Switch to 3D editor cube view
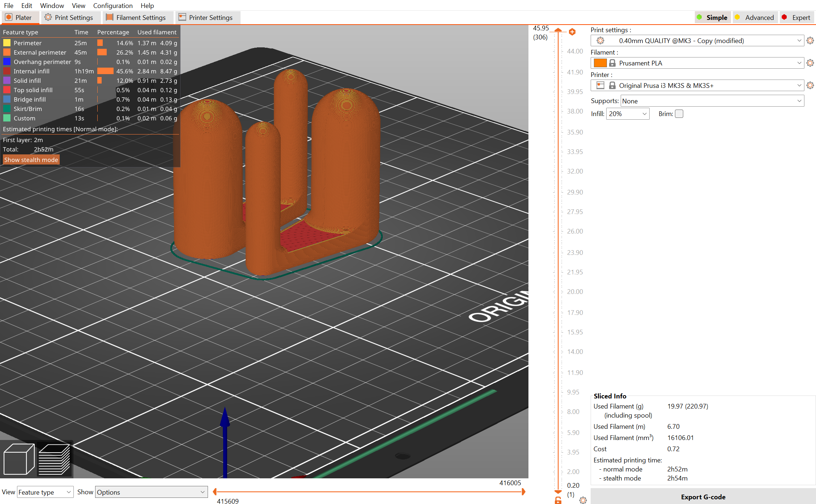The image size is (816, 504). 19,459
